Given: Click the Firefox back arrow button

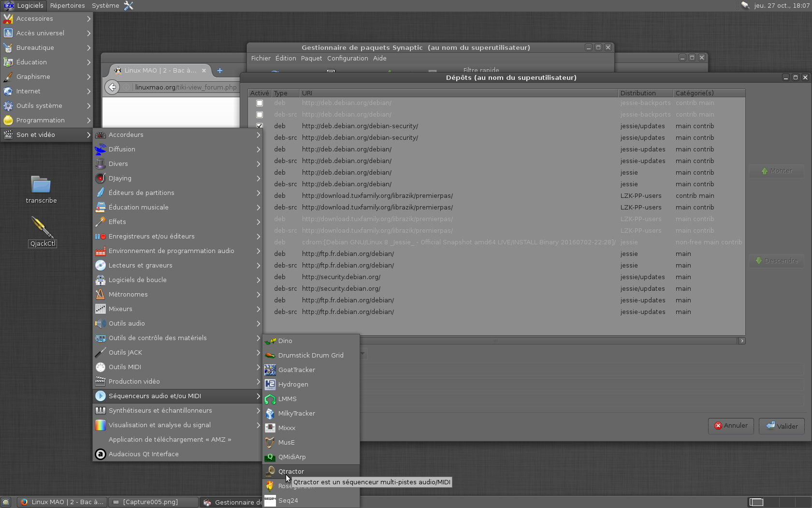Looking at the screenshot, I should click(x=112, y=87).
